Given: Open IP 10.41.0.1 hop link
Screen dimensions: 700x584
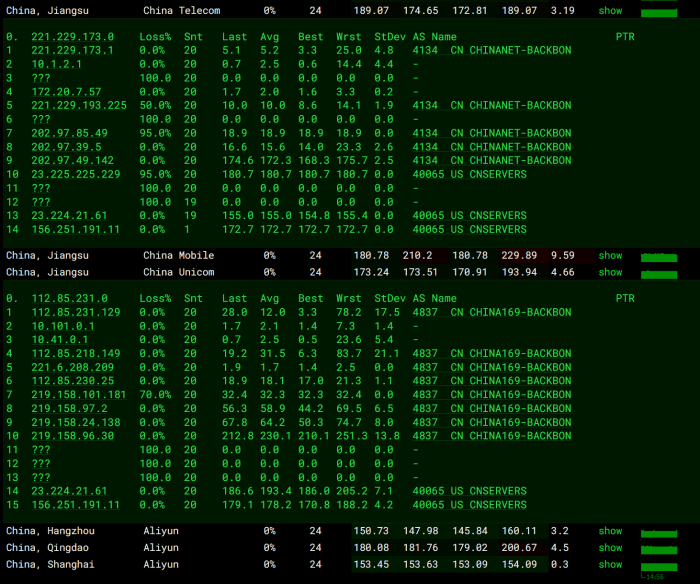Looking at the screenshot, I should (x=60, y=340).
